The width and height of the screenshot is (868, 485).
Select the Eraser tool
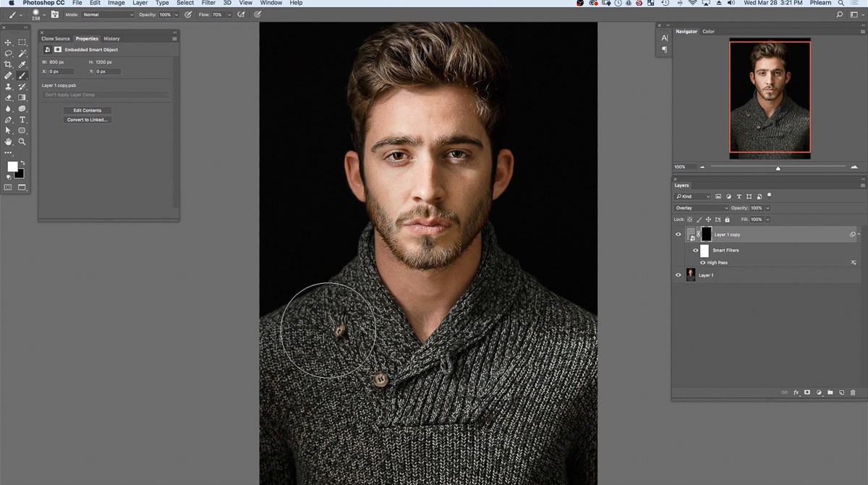9,97
